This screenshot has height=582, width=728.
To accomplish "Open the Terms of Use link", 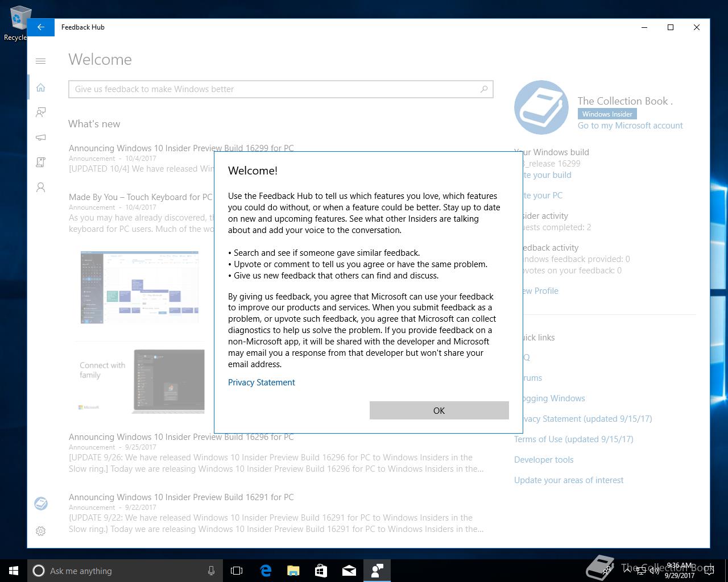I will (x=573, y=439).
